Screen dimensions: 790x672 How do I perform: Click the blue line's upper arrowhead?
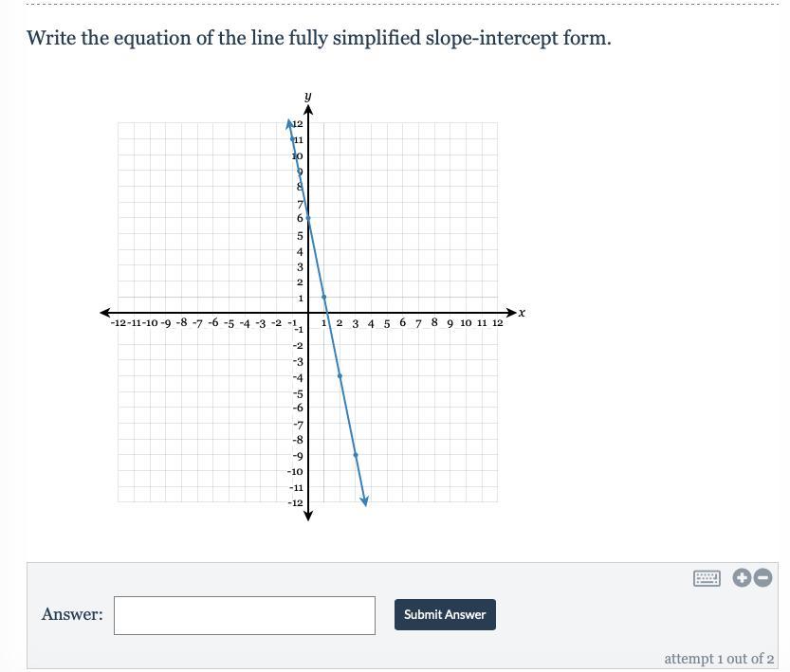[289, 124]
